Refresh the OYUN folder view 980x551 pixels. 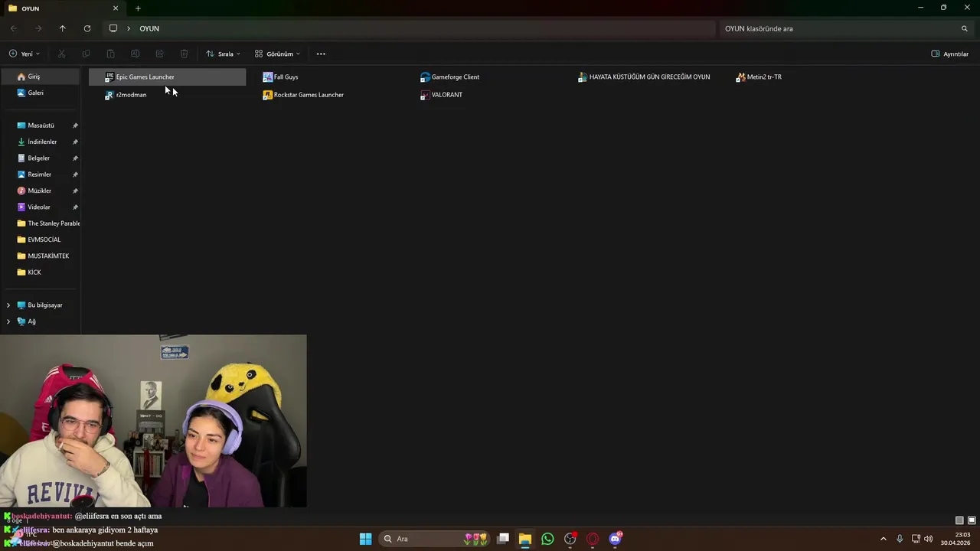[x=87, y=28]
